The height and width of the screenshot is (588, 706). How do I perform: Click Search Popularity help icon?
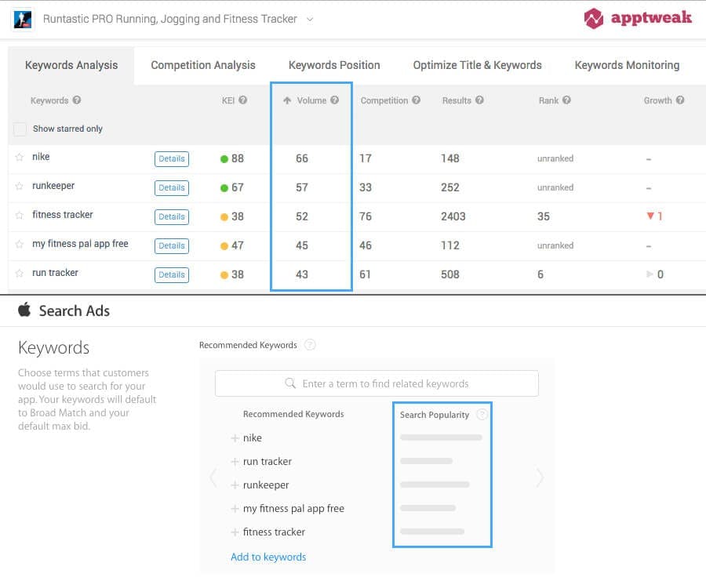[482, 415]
